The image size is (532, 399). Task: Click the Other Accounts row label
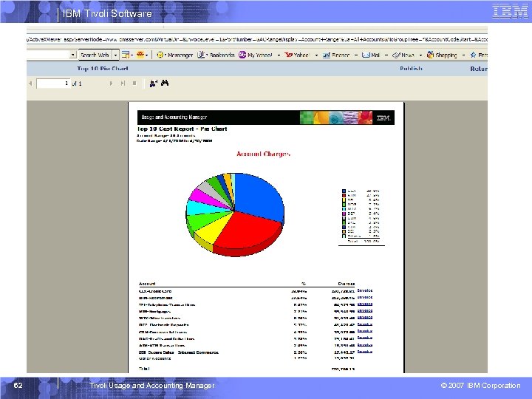[154, 358]
